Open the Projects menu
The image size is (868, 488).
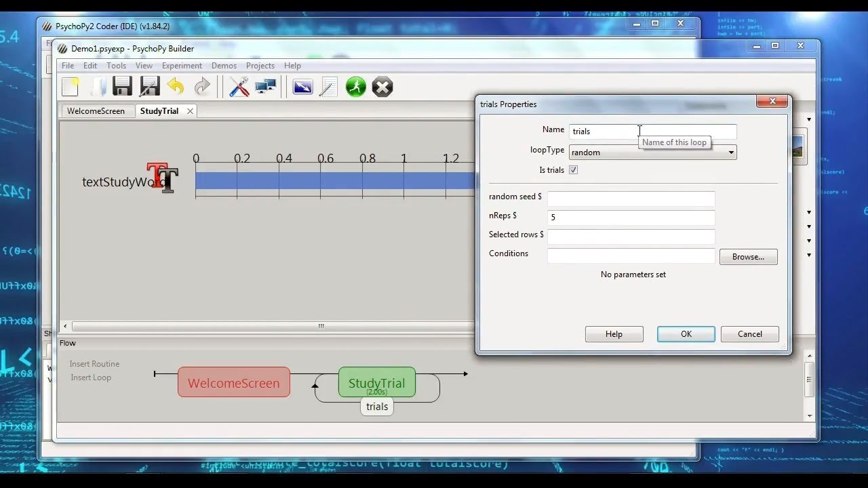pos(260,66)
